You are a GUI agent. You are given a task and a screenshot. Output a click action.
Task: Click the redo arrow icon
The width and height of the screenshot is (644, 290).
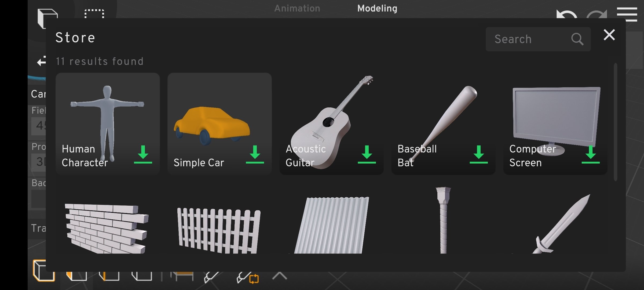[597, 14]
